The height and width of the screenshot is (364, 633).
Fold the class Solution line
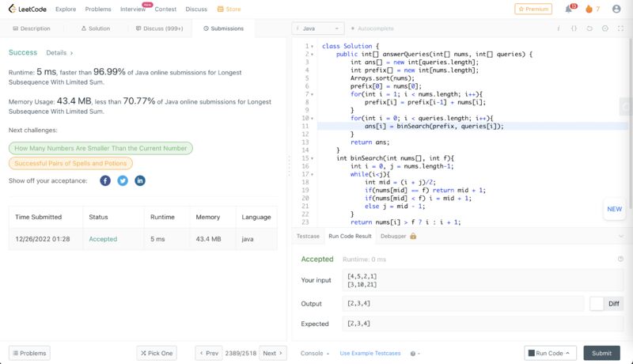[312, 47]
